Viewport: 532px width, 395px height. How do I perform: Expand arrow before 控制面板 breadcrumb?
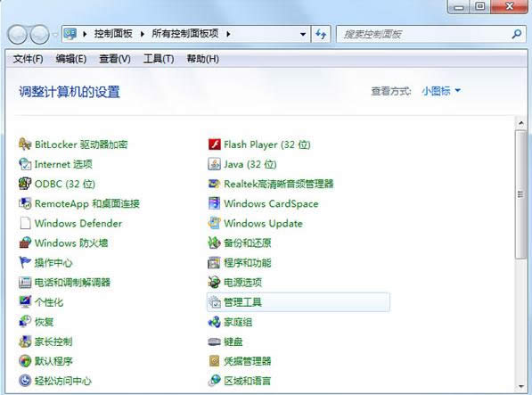click(85, 34)
